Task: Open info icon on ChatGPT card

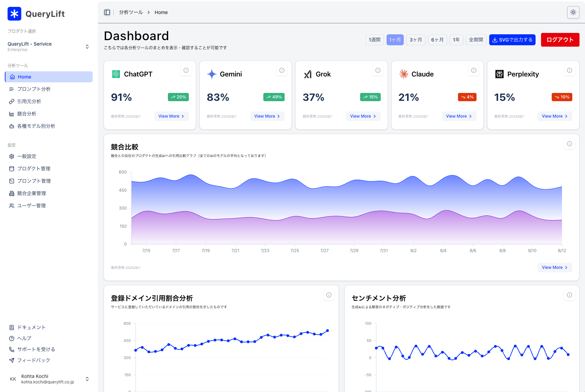Action: click(186, 70)
